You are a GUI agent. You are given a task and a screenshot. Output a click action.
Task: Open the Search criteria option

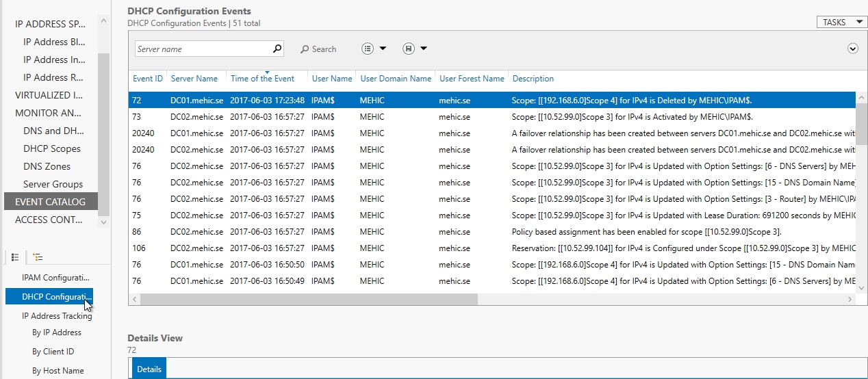pyautogui.click(x=318, y=49)
